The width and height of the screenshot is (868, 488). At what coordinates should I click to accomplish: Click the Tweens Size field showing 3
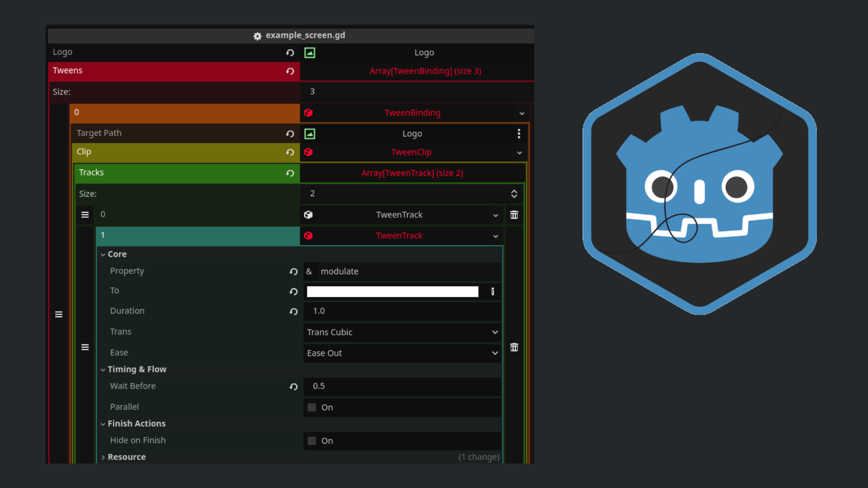click(x=417, y=92)
